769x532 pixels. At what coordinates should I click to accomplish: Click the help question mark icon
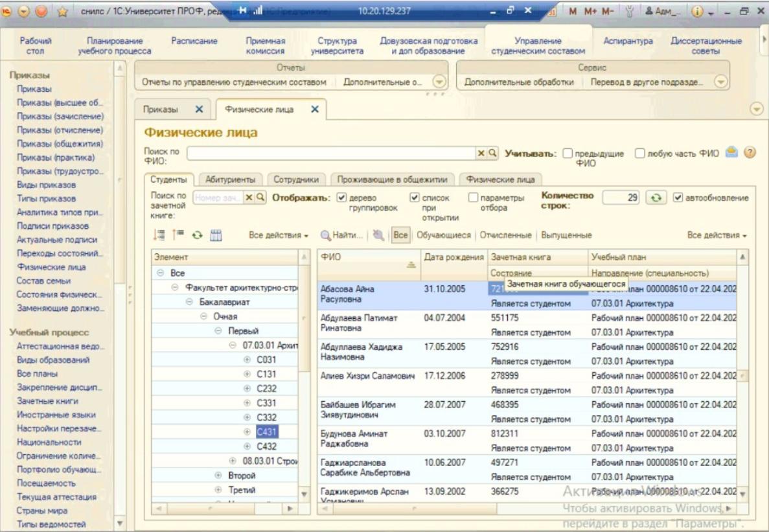coord(750,154)
